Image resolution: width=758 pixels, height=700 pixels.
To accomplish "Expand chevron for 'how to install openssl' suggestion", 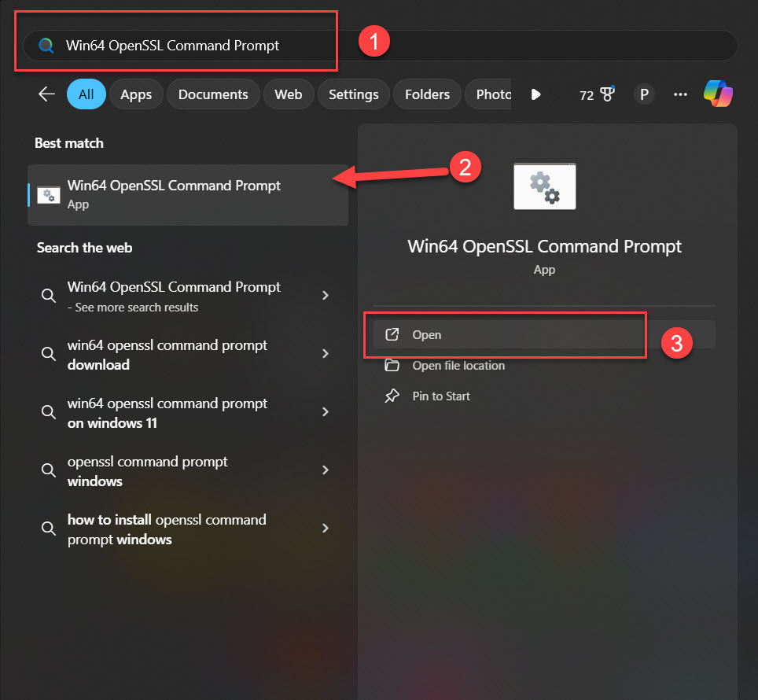I will click(326, 529).
